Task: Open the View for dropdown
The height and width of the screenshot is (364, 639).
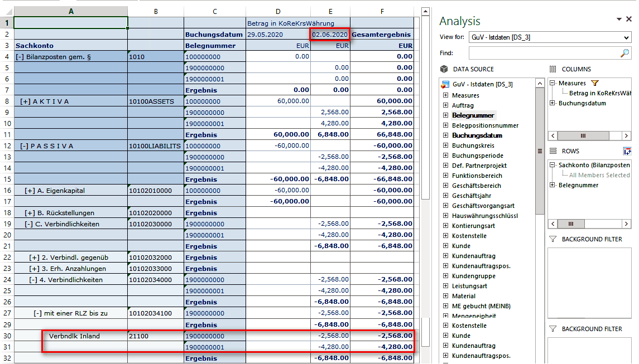Action: point(627,37)
